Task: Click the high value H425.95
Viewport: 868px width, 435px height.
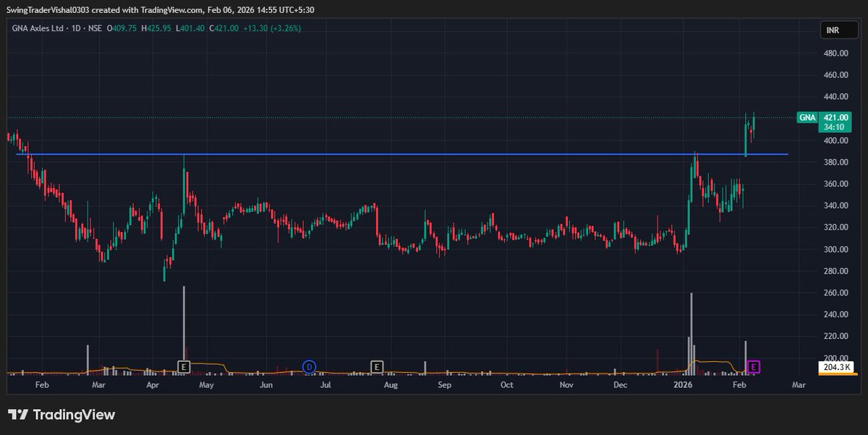Action: click(156, 28)
